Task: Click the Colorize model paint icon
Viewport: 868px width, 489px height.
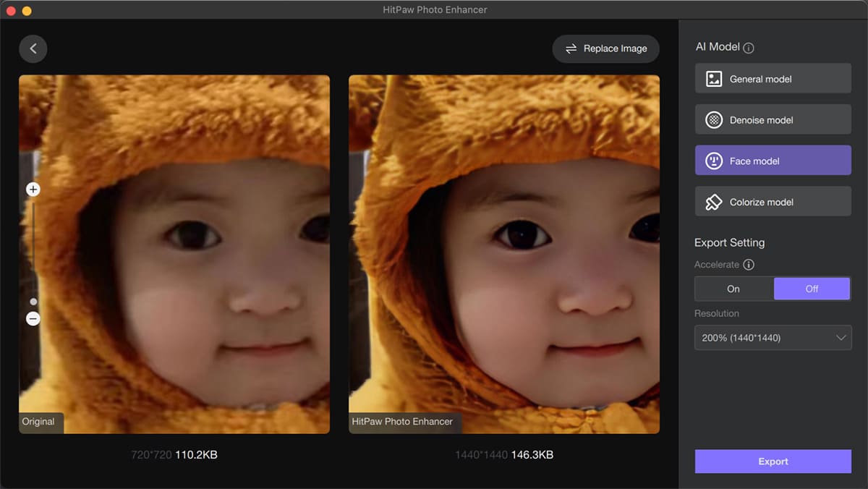Action: (x=714, y=202)
